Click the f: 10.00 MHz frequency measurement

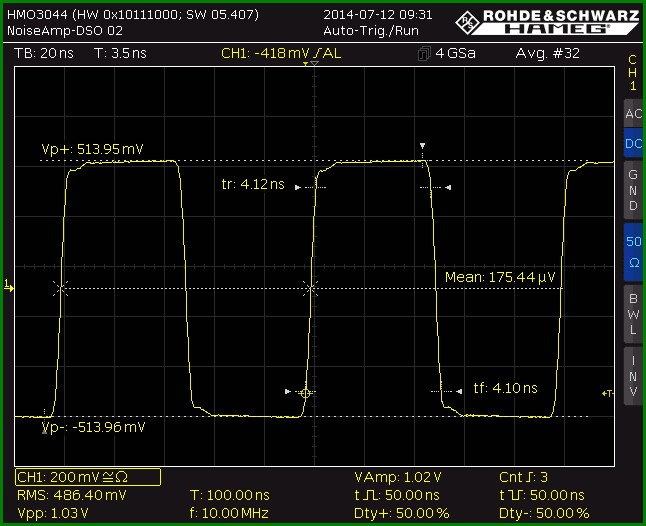pos(229,513)
